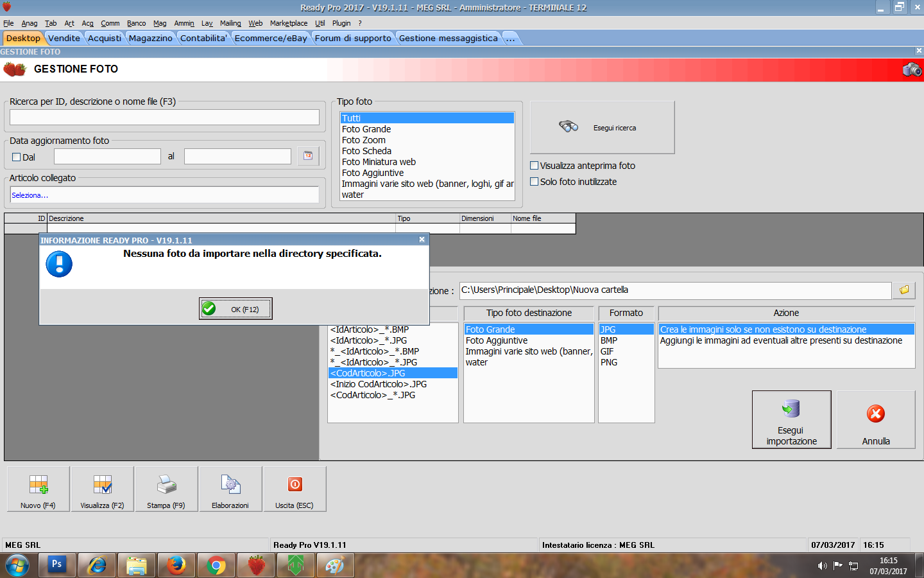This screenshot has height=578, width=924.
Task: Click the al end date field
Action: 237,156
